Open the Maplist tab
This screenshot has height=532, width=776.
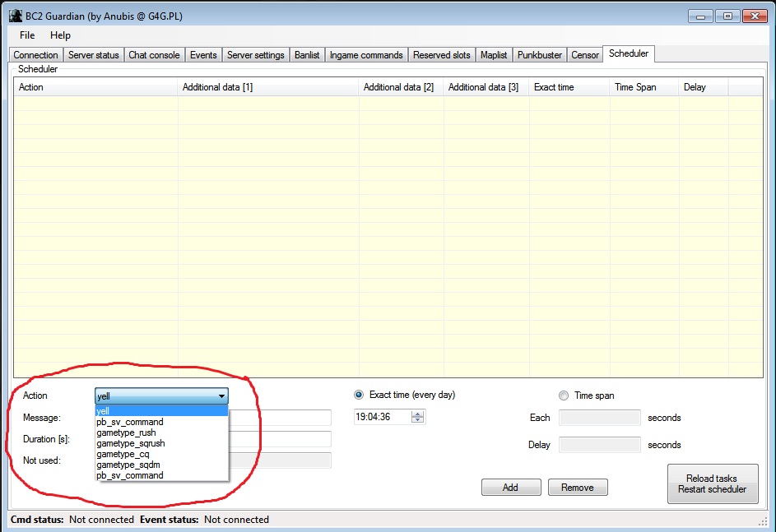coord(494,55)
